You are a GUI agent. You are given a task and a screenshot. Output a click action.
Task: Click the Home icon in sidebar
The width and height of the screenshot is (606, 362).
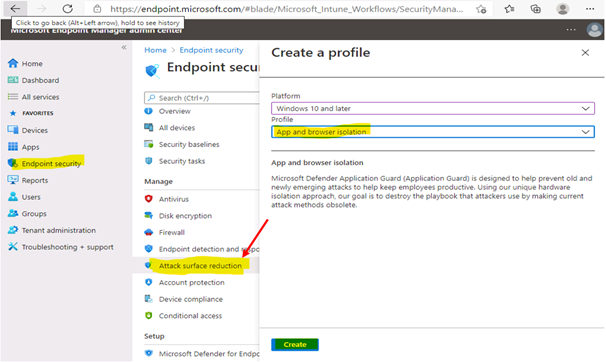(13, 63)
